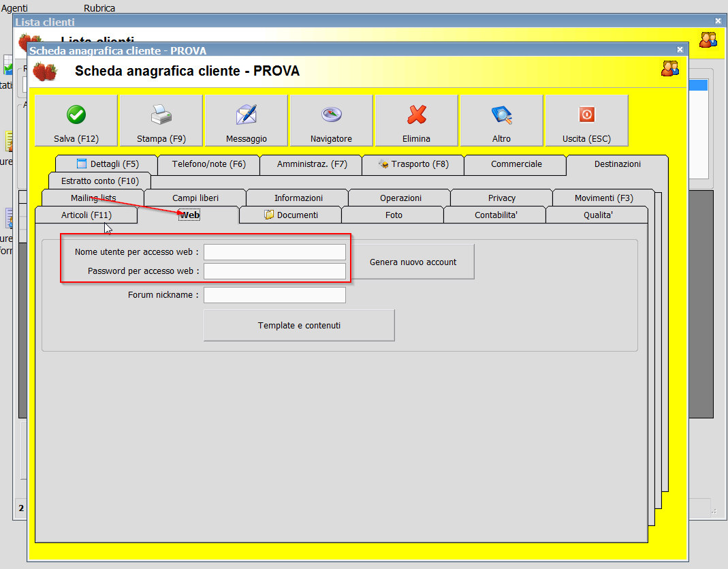Open the Mailing lists tab
The width and height of the screenshot is (728, 569).
click(x=93, y=198)
